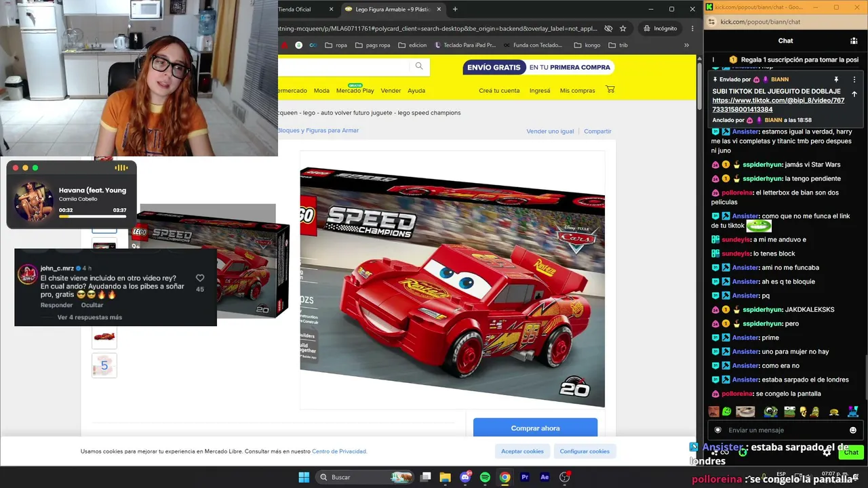This screenshot has height=488, width=868.
Task: Open chat settings gear icon
Action: coord(827,452)
